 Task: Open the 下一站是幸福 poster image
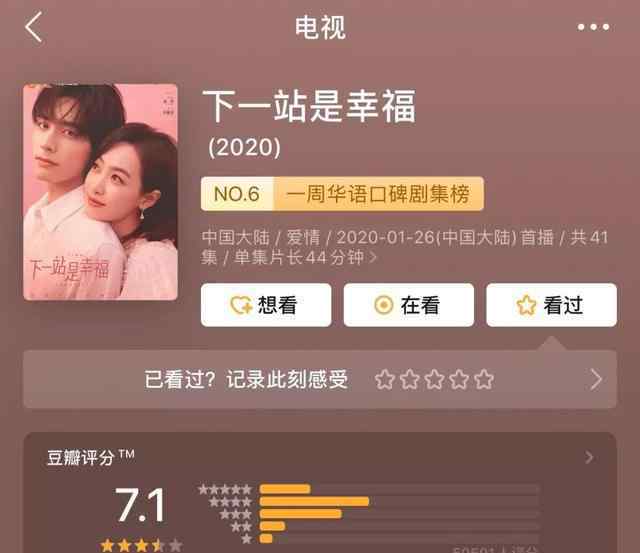point(100,192)
